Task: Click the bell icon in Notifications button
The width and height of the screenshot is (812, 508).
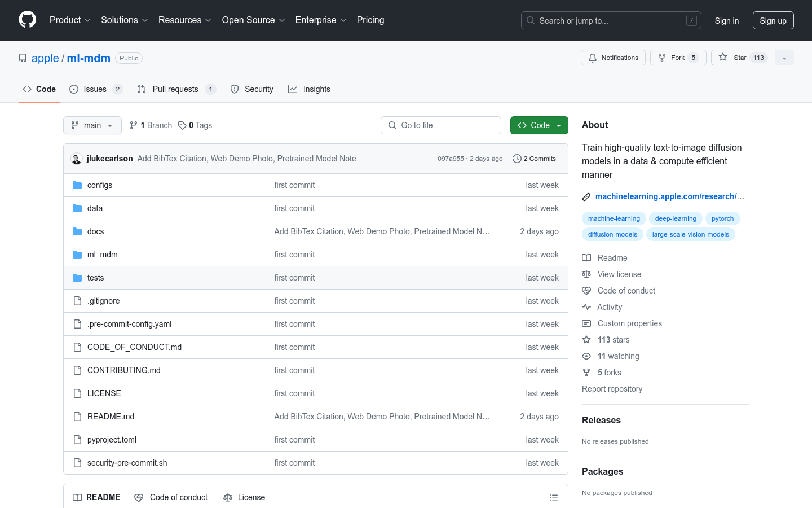Action: [593, 58]
